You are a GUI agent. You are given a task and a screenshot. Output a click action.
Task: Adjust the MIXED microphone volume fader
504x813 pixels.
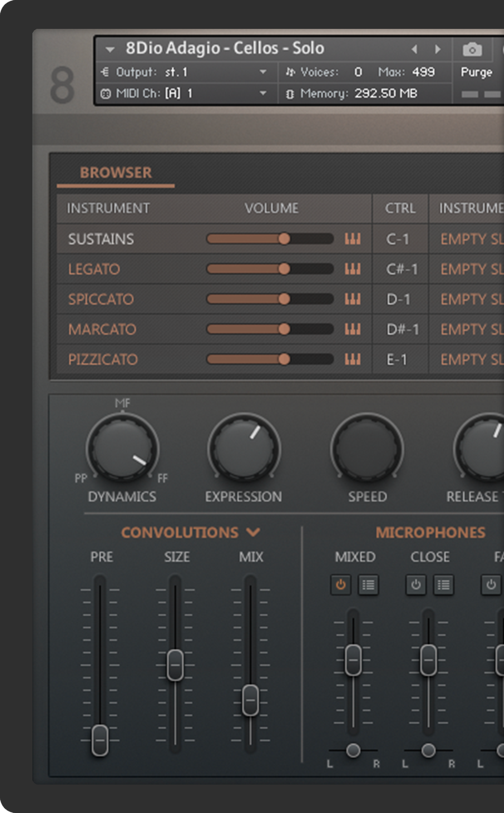[353, 660]
